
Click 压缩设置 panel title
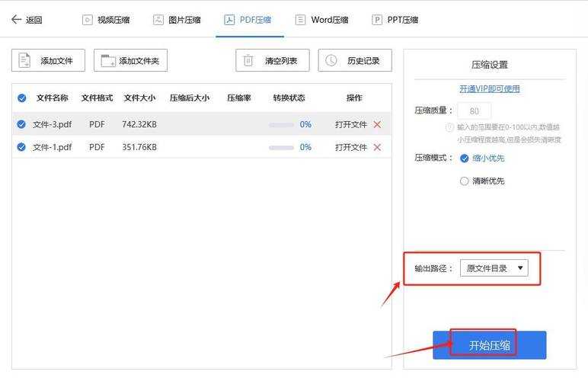click(x=490, y=65)
